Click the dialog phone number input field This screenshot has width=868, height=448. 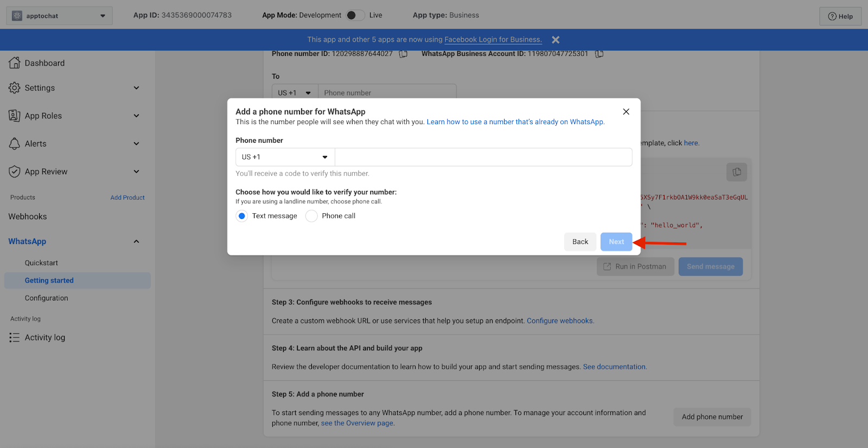coord(483,157)
